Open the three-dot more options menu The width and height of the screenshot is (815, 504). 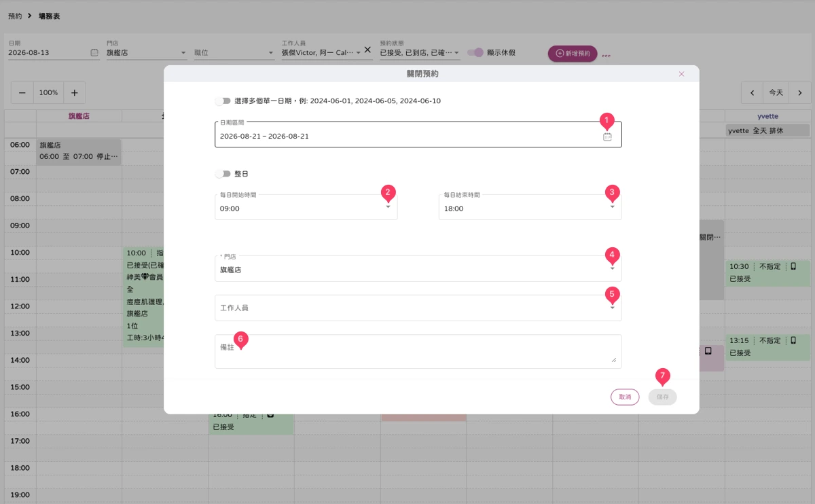pyautogui.click(x=606, y=56)
